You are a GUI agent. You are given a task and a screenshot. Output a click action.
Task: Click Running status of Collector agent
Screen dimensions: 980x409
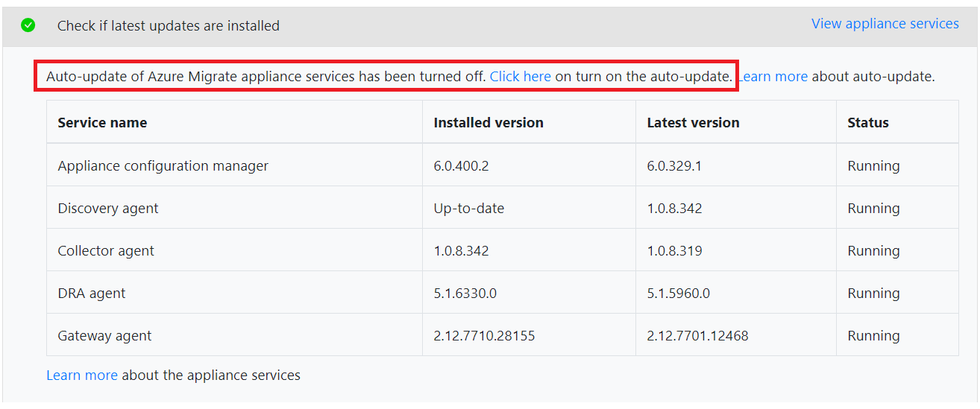(873, 251)
